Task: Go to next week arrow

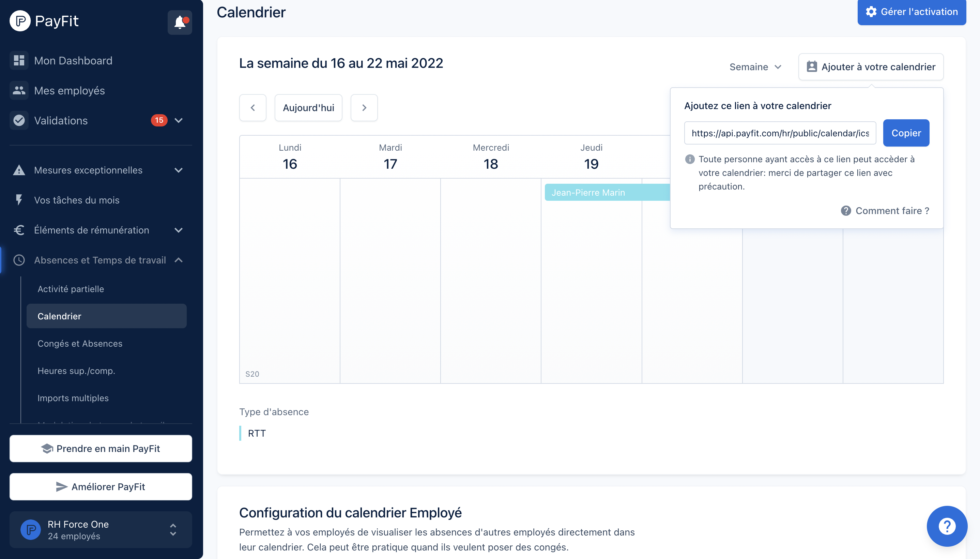Action: (x=364, y=108)
